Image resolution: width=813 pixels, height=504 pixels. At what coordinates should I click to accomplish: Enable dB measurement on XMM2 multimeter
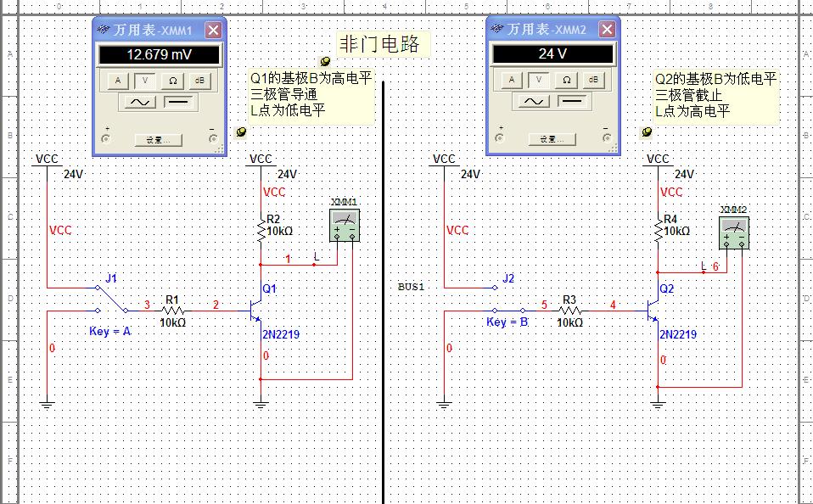[593, 80]
